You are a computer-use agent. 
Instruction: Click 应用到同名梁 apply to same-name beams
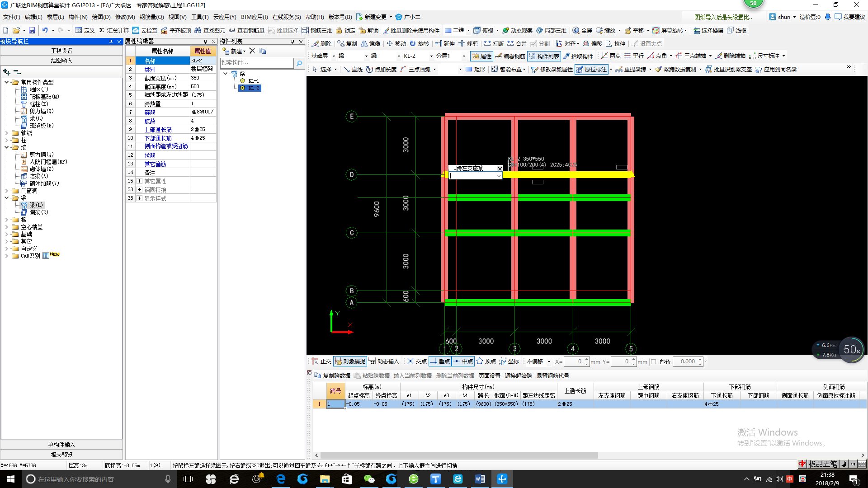[776, 69]
